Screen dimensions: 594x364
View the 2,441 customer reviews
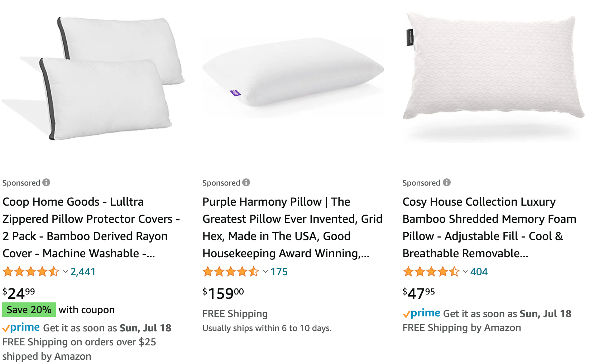(x=83, y=272)
